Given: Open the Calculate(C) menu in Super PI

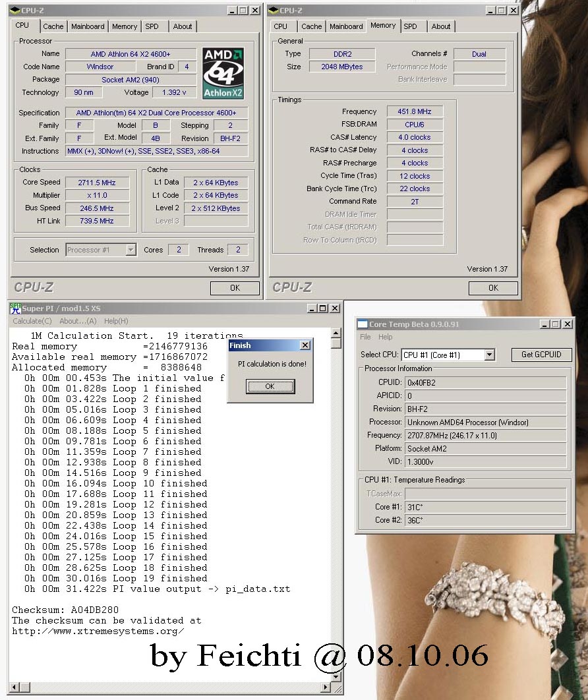Looking at the screenshot, I should [x=32, y=321].
